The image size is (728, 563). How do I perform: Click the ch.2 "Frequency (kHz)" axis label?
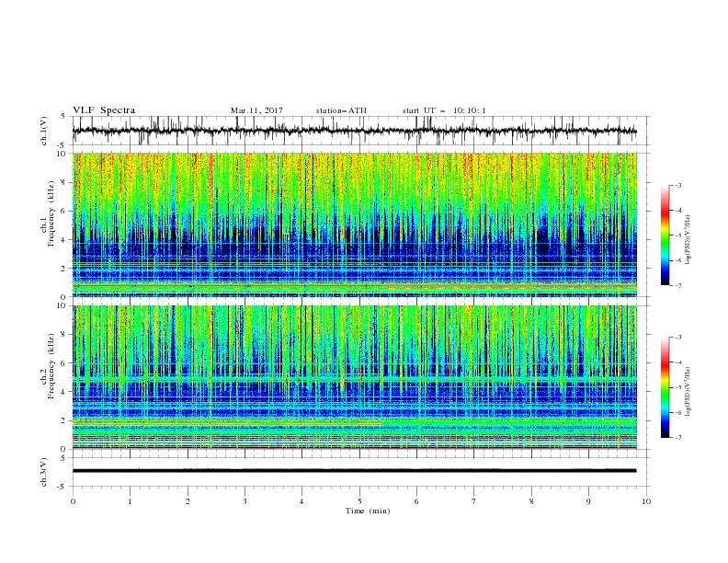click(52, 365)
